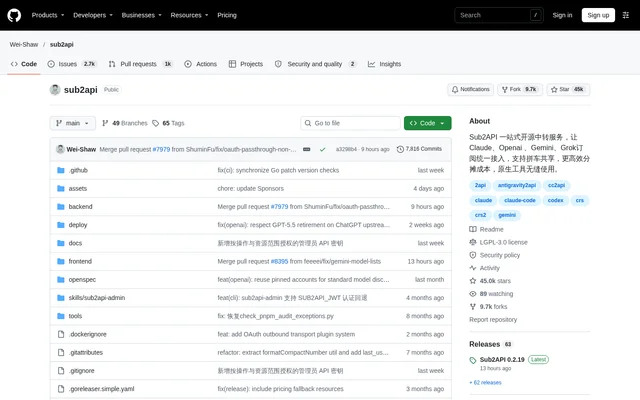Click the Notifications bell button
640x400 pixels.
[471, 89]
